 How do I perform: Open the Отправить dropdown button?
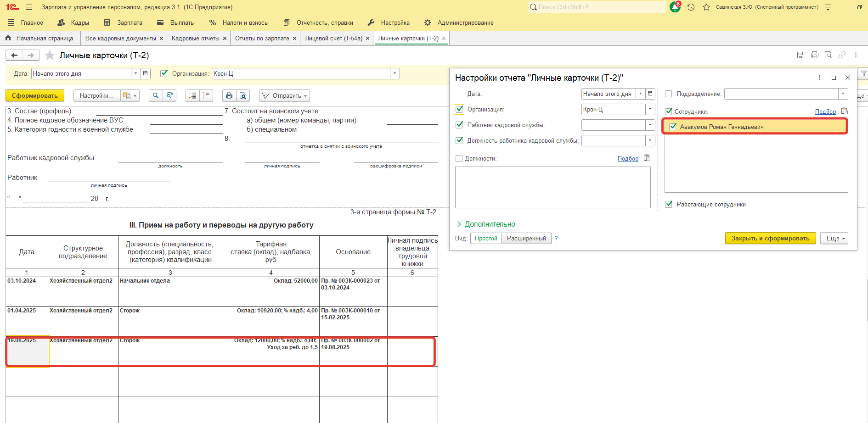pos(284,95)
